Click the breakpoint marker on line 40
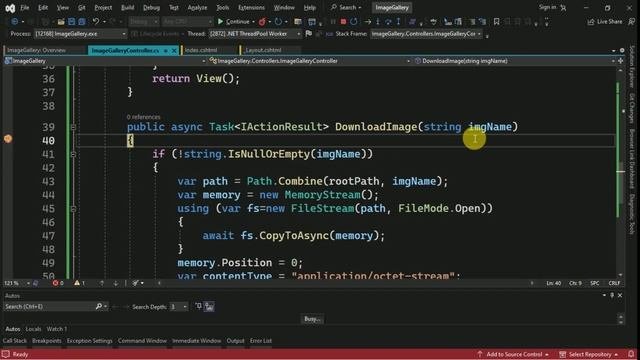Screen dimensions: 640x360 pos(8,139)
